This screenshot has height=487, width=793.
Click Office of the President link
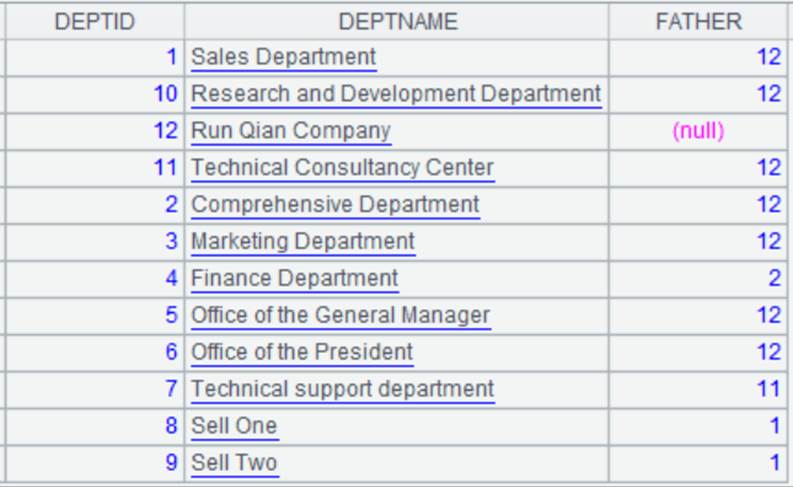click(x=302, y=352)
